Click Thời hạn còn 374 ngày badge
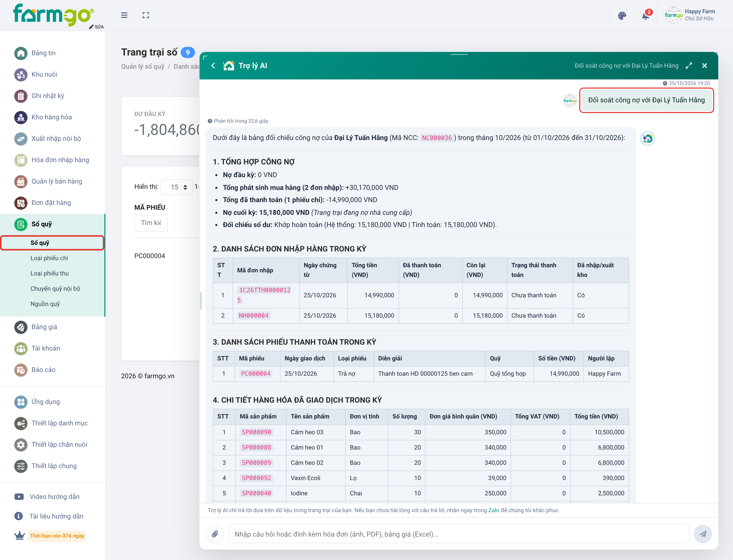The image size is (733, 560). (x=57, y=536)
